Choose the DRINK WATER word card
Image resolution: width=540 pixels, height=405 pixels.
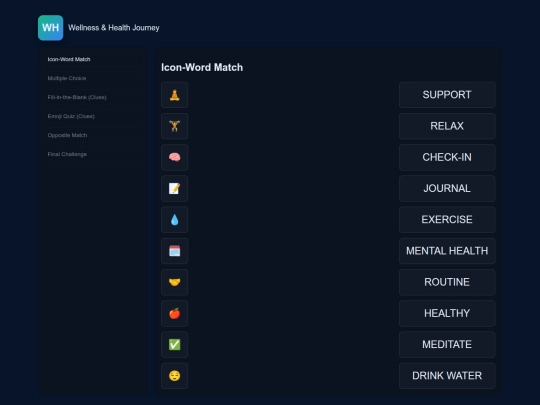click(x=447, y=376)
